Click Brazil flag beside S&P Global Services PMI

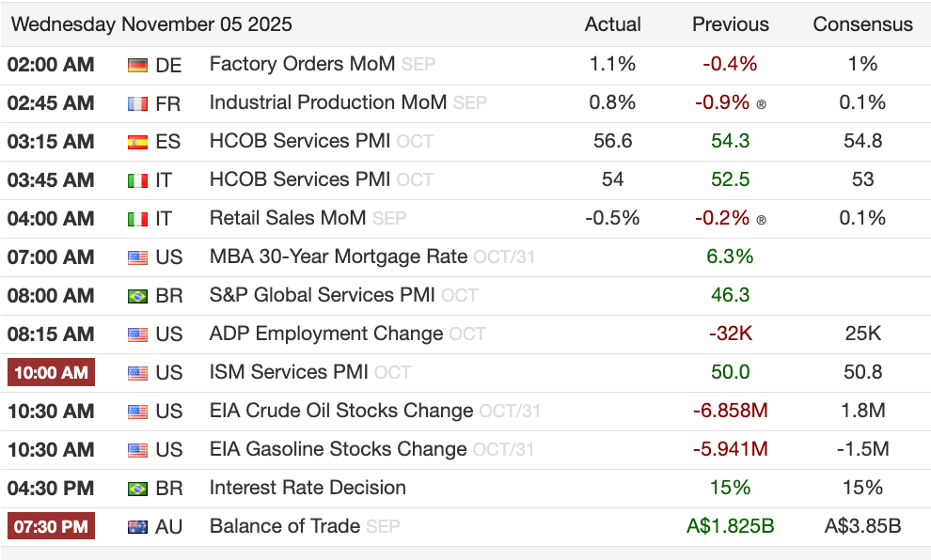pos(137,296)
